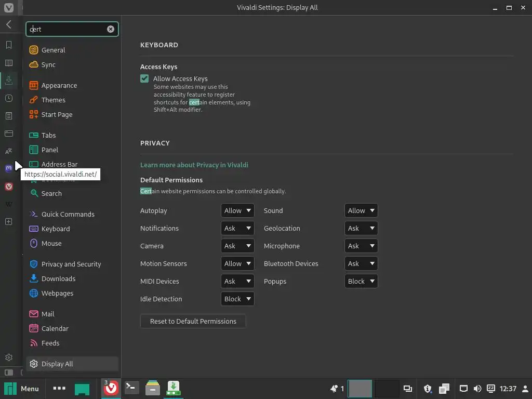Image resolution: width=532 pixels, height=399 pixels.
Task: Open the Bookmarks panel icon
Action: tap(9, 45)
